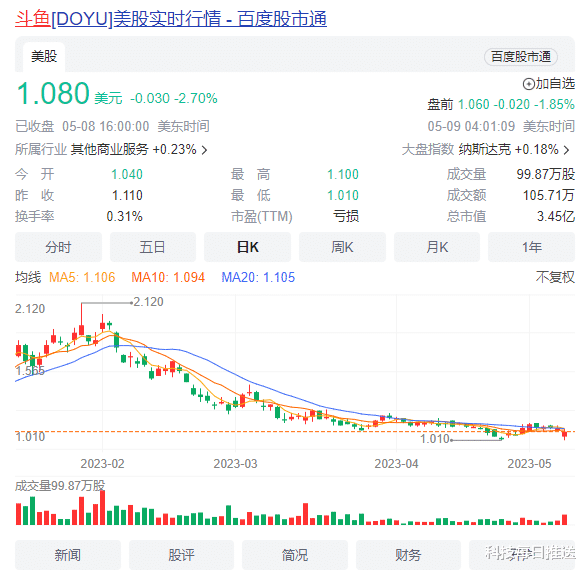Click the last red volume bar

[x=564, y=519]
